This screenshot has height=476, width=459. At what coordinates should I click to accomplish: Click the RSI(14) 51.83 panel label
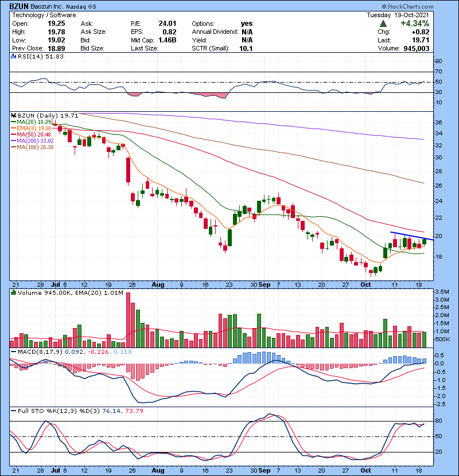[x=40, y=56]
